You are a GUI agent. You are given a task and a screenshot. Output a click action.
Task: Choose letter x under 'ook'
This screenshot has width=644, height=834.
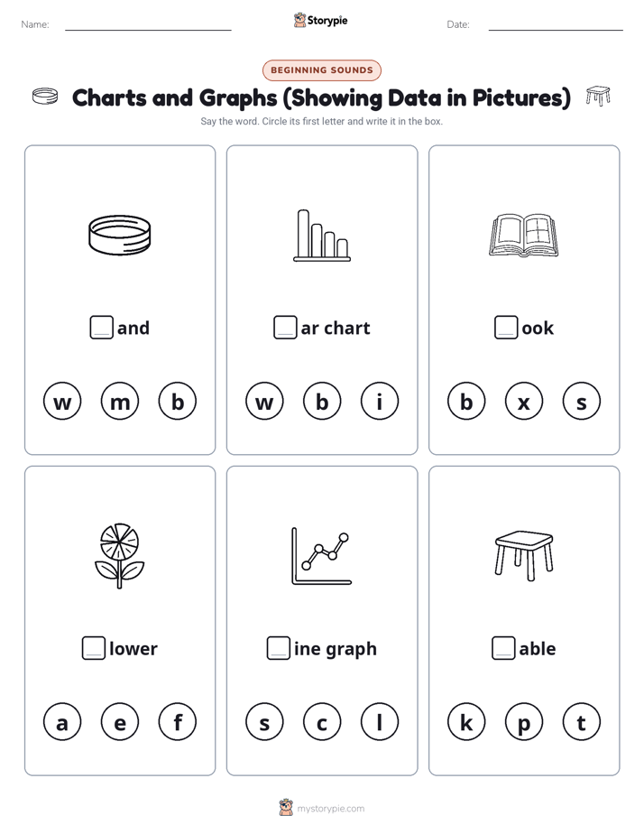524,401
